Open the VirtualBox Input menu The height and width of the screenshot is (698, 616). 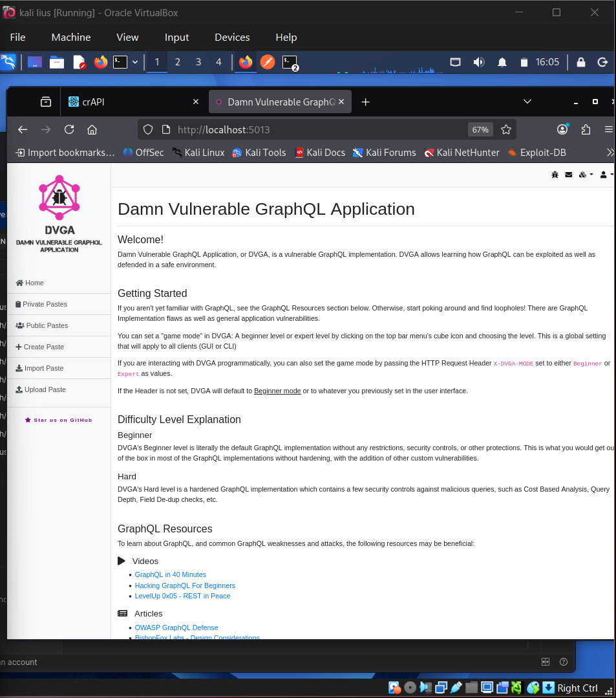coord(177,38)
